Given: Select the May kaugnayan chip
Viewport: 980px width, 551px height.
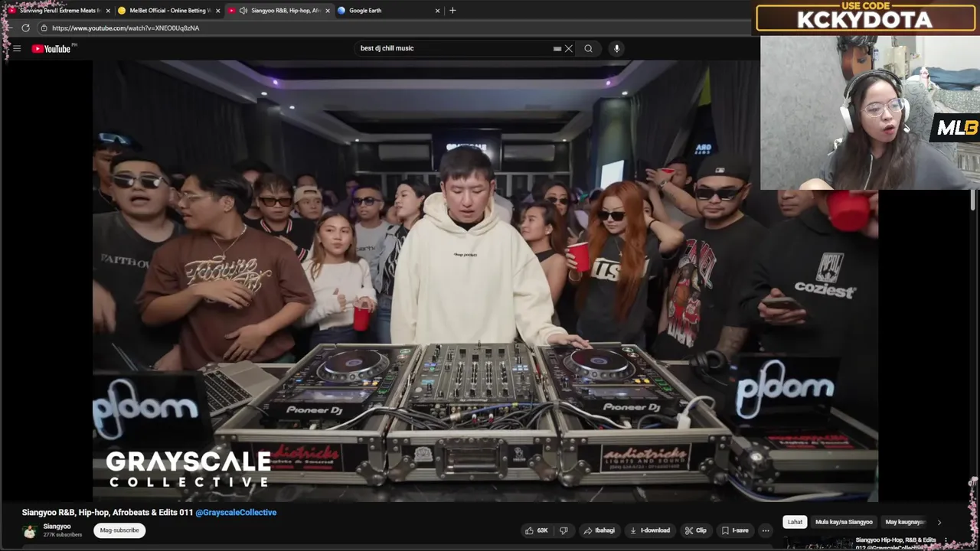Looking at the screenshot, I should pos(906,522).
